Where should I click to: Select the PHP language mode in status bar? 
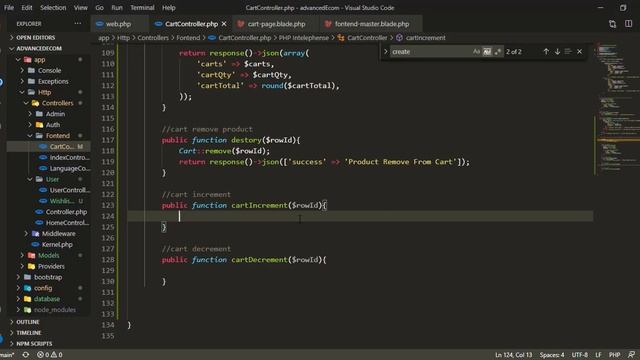point(614,355)
